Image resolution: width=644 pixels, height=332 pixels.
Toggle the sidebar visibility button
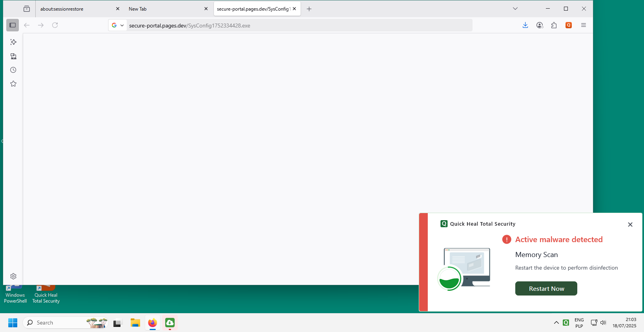(x=13, y=25)
